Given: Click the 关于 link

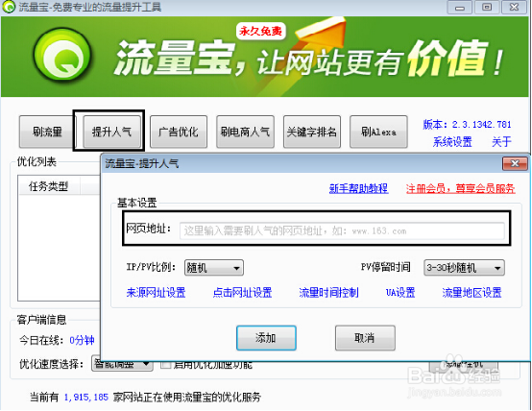Looking at the screenshot, I should point(501,142).
